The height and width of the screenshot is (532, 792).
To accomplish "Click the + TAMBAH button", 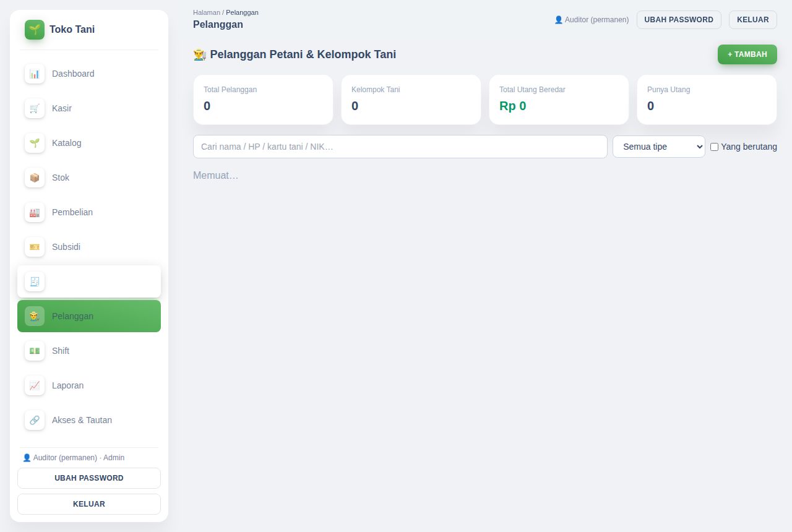I will [747, 54].
